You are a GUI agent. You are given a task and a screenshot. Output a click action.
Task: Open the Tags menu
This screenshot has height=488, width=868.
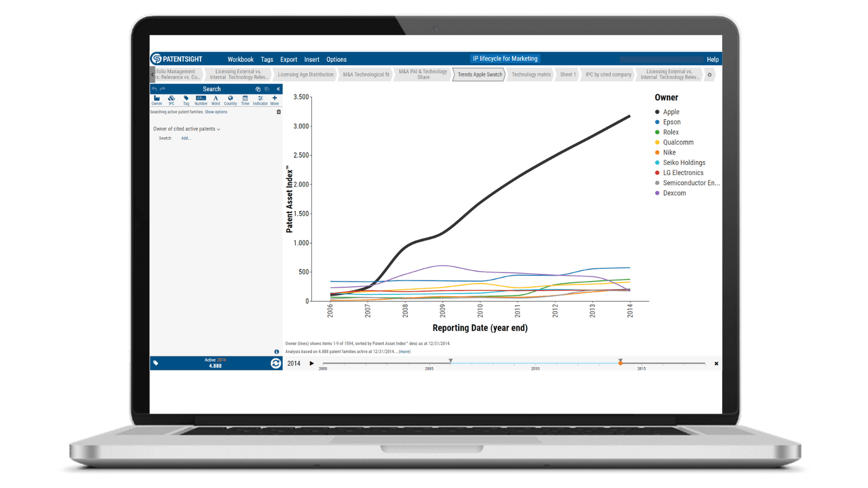pos(267,60)
